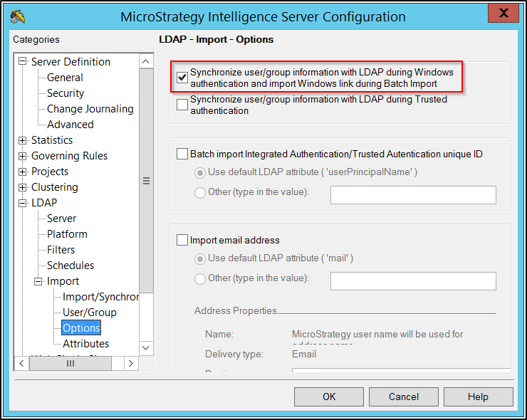Uncheck Synchronize with LDAP during Windows authentication

click(x=182, y=78)
